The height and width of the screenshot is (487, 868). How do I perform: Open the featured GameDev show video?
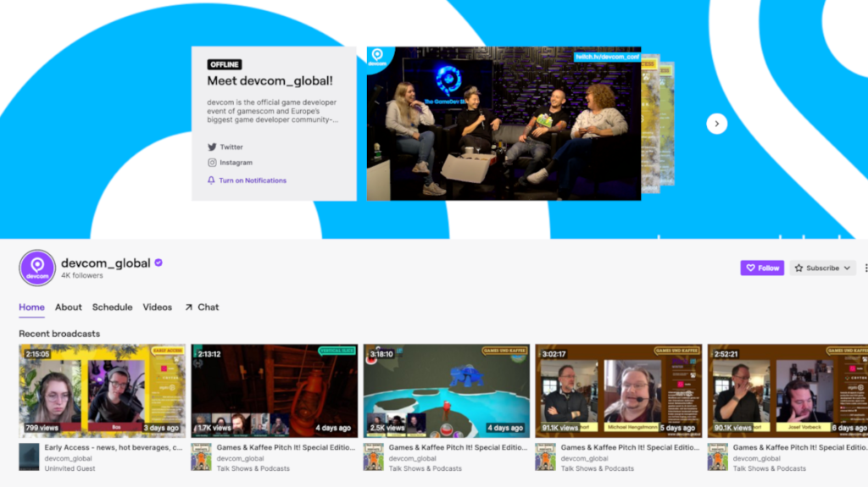pyautogui.click(x=504, y=124)
